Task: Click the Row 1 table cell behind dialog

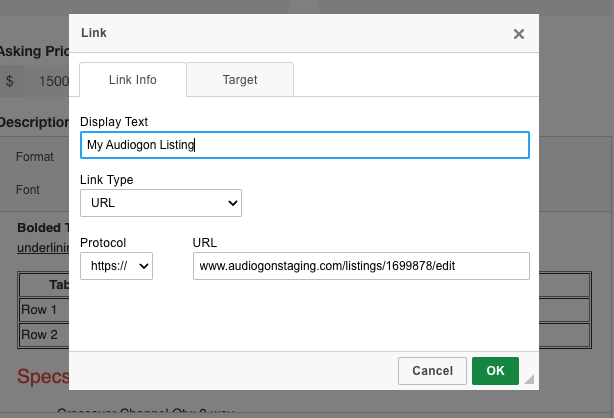Action: pos(44,310)
